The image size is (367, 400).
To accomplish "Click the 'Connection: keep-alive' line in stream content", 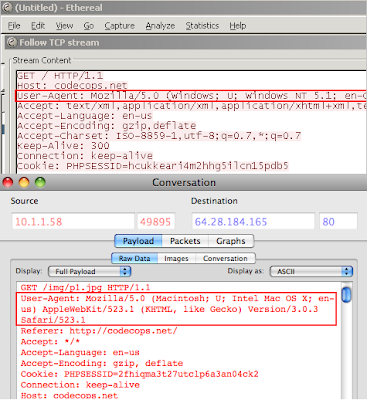I will point(85,156).
